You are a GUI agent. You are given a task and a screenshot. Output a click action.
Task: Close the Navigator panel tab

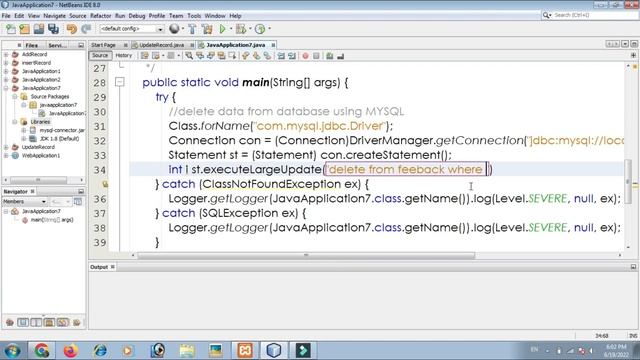pos(33,191)
